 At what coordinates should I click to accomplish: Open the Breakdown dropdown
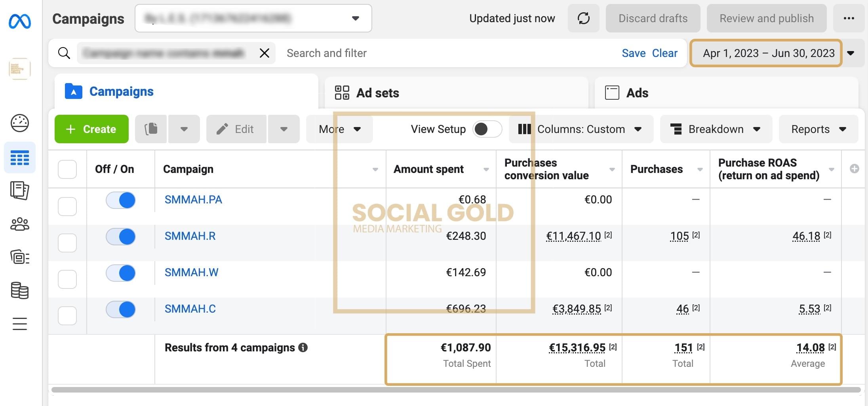coord(716,129)
